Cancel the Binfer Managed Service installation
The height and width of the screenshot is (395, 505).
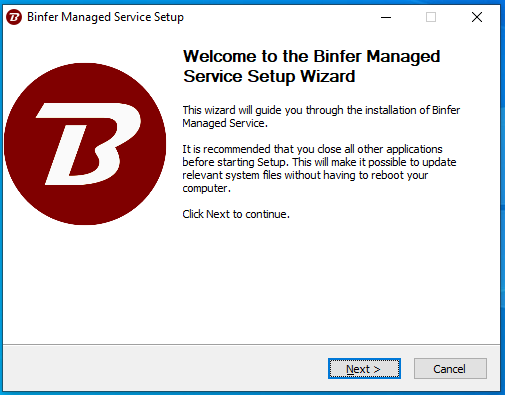pos(450,369)
